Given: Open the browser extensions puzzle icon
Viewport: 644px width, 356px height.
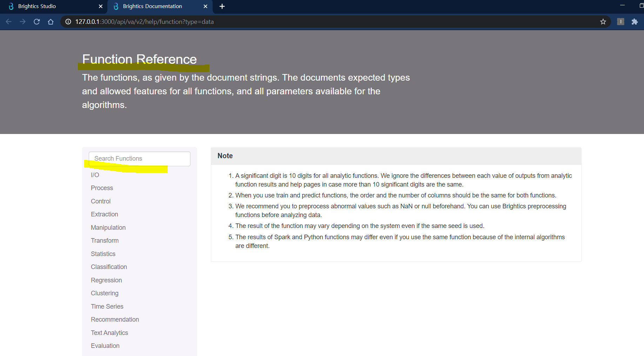Looking at the screenshot, I should (635, 22).
